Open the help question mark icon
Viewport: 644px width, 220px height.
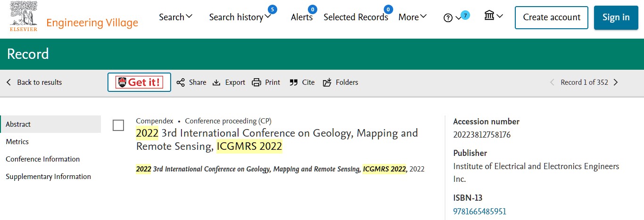point(448,17)
